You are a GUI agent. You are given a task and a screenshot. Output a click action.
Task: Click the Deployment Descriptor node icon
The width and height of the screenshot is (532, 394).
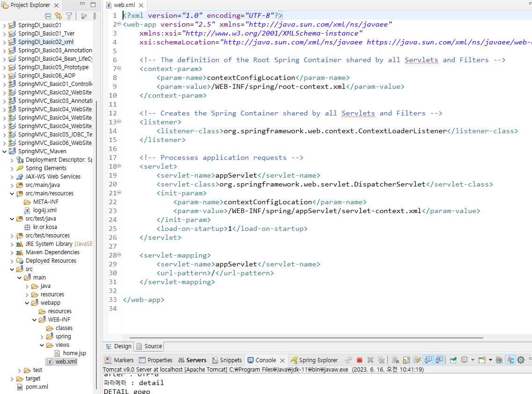20,160
